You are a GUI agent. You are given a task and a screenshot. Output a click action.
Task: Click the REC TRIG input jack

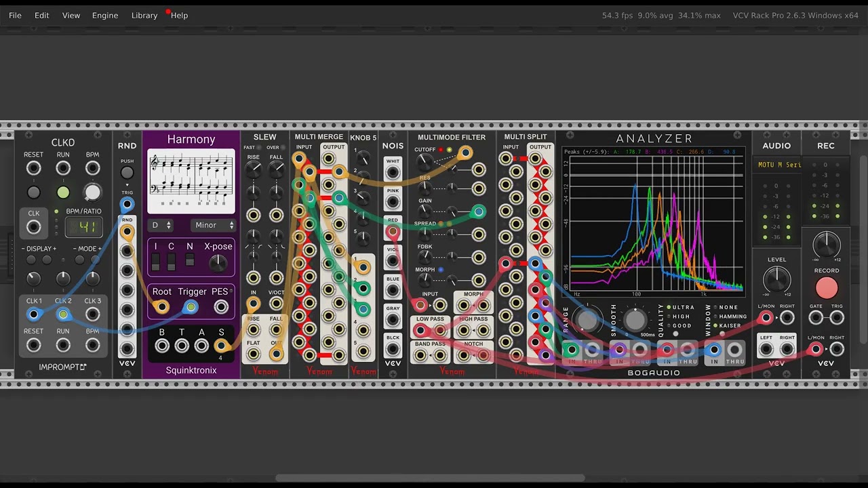[x=837, y=317]
